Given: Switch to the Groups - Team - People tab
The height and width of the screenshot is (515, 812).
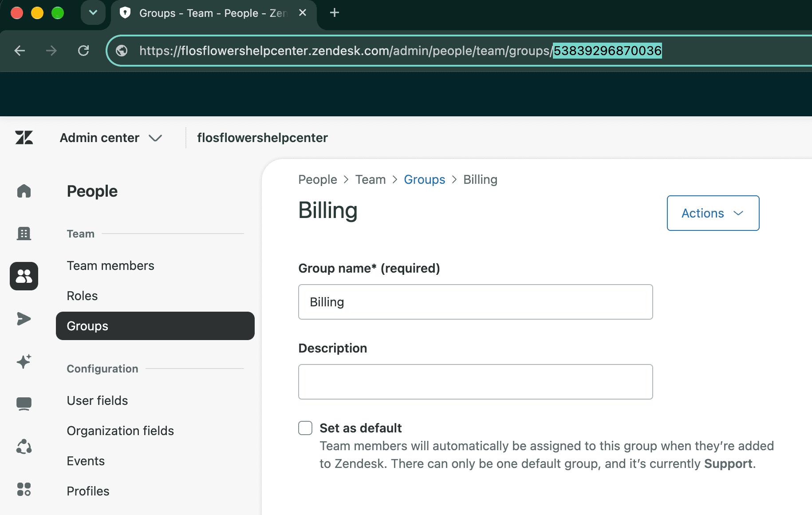Looking at the screenshot, I should point(213,13).
